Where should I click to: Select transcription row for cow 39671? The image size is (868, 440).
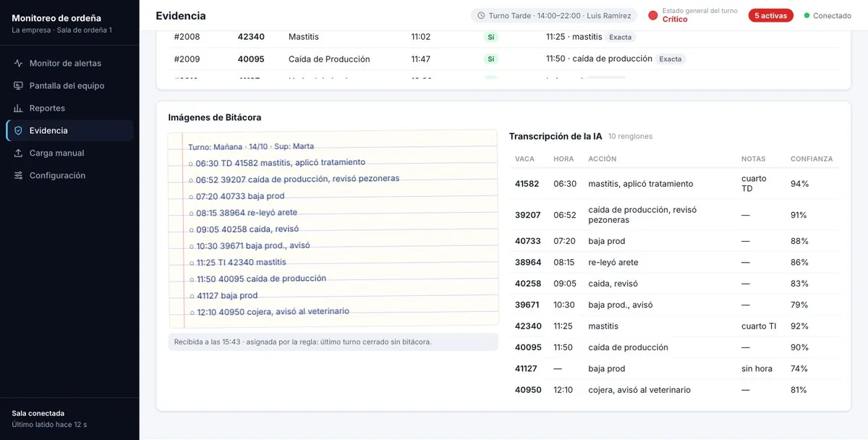pyautogui.click(x=674, y=305)
